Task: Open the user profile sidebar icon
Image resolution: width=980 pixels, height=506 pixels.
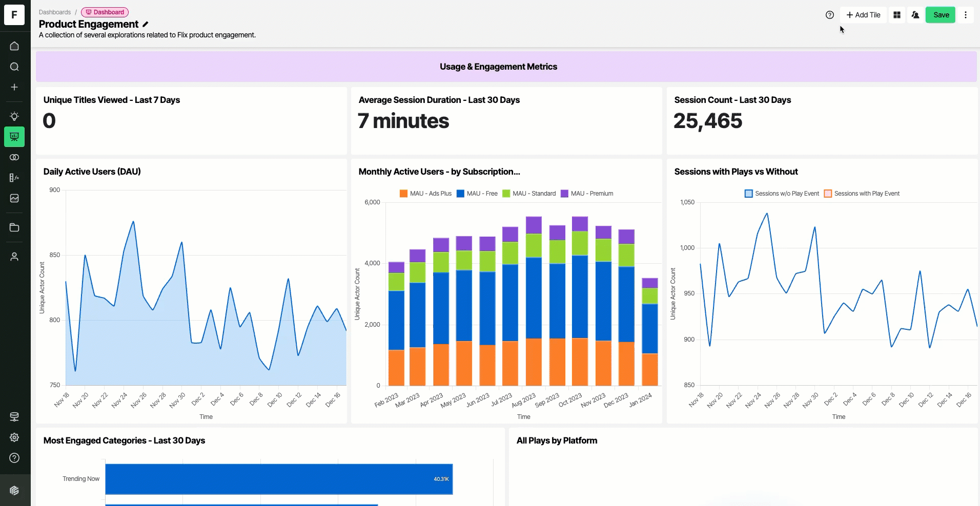Action: point(14,257)
